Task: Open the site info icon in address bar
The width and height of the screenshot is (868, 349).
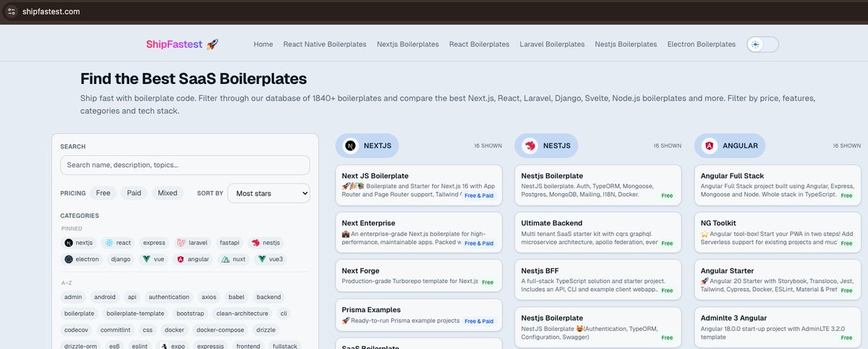Action: [x=12, y=11]
